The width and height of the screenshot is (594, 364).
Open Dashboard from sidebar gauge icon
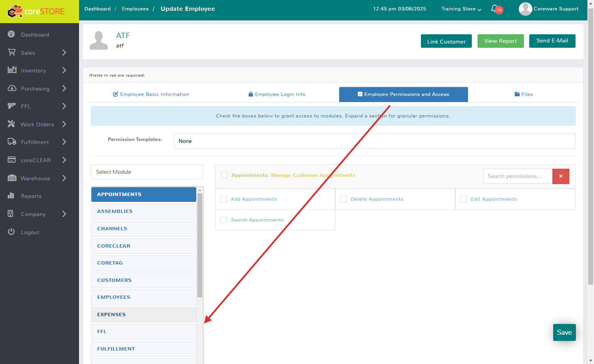(12, 34)
